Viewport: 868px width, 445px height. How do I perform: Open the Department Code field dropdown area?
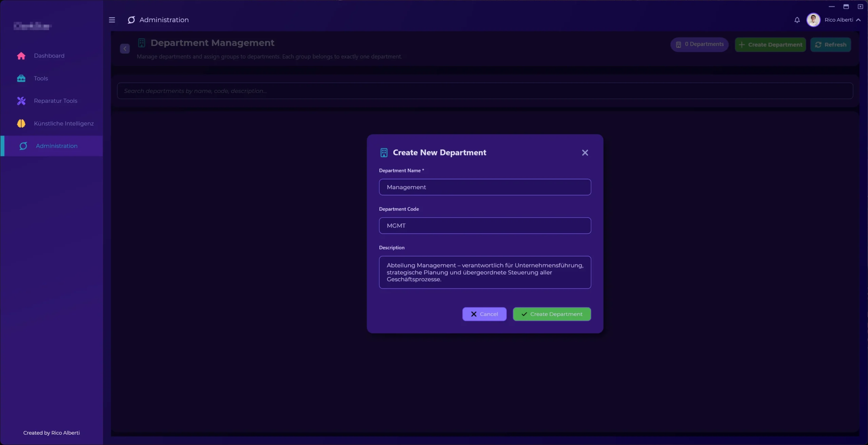click(484, 225)
